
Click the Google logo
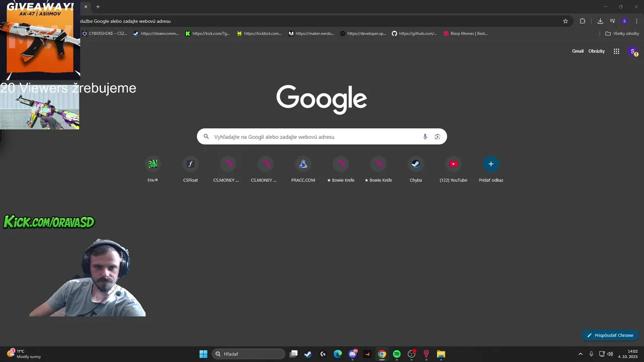pyautogui.click(x=321, y=100)
